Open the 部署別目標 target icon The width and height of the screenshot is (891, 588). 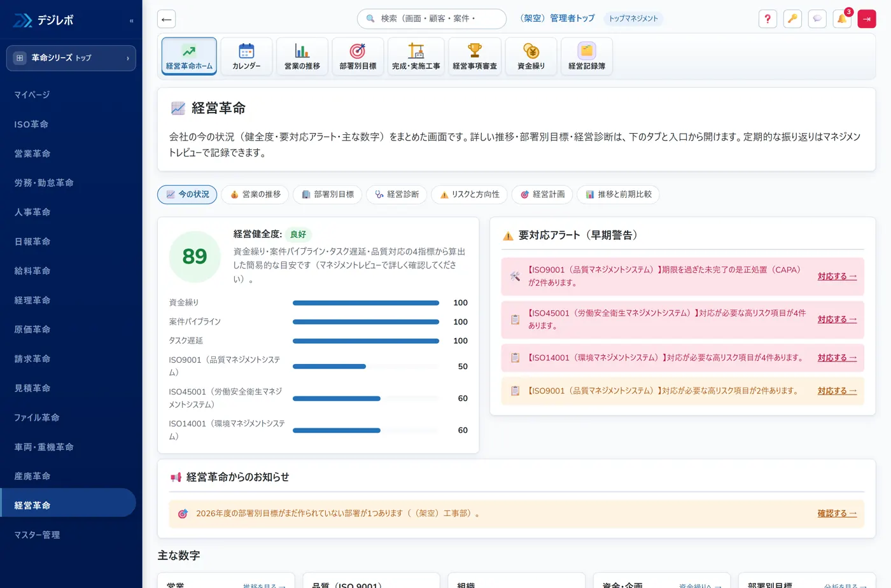pos(358,56)
